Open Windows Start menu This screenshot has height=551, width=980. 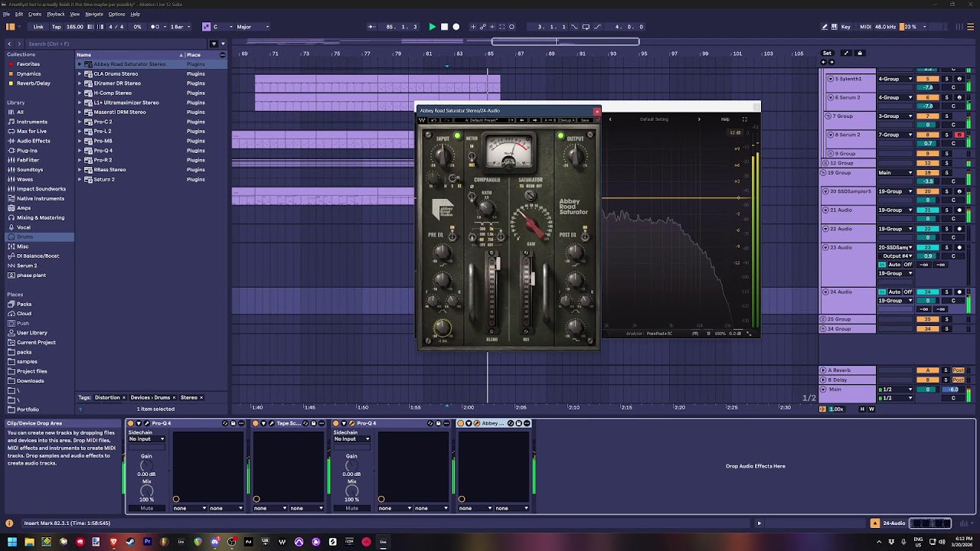tap(12, 542)
